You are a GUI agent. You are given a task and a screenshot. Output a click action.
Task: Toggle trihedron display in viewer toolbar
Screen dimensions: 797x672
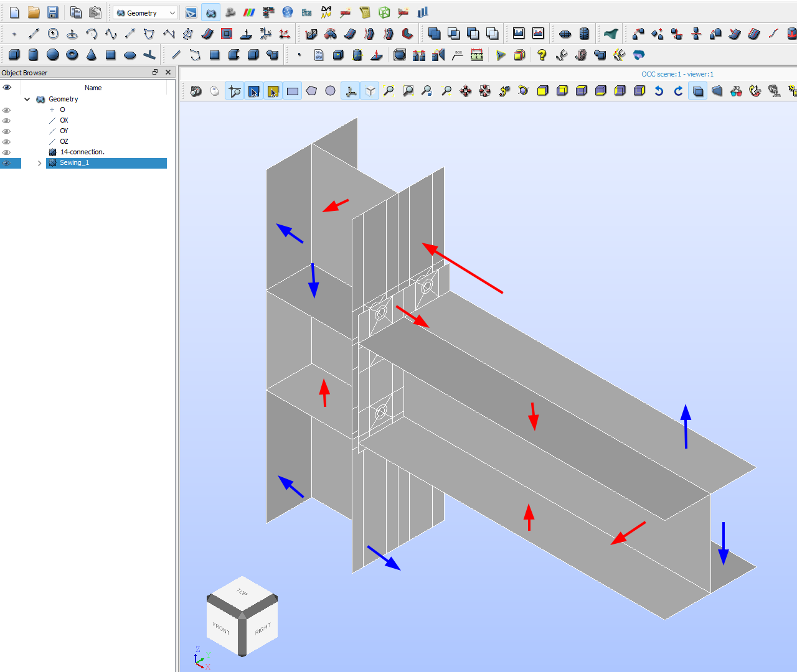(x=351, y=91)
